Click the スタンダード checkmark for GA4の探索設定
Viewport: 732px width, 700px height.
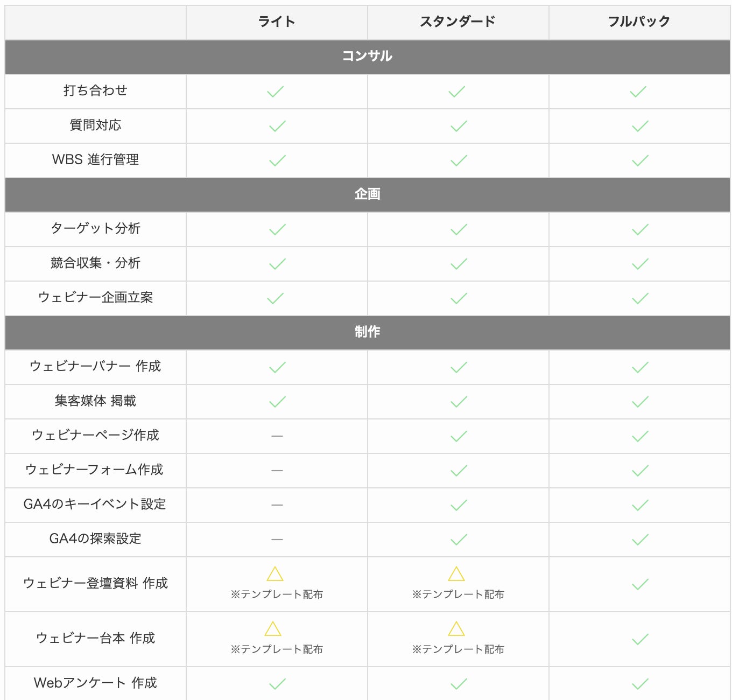(x=459, y=540)
